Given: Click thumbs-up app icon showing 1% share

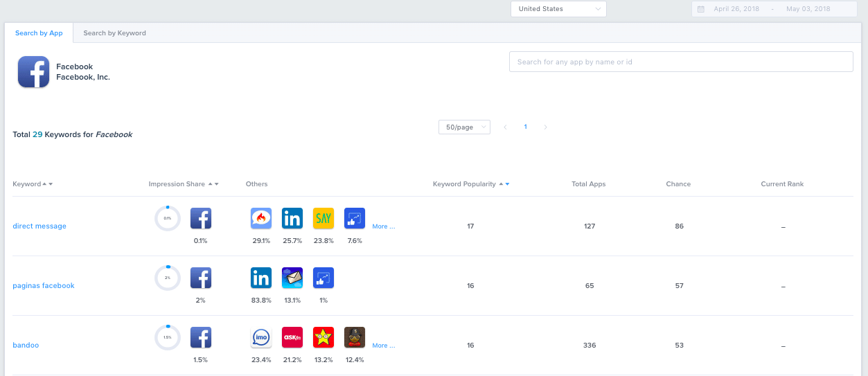Looking at the screenshot, I should 324,278.
